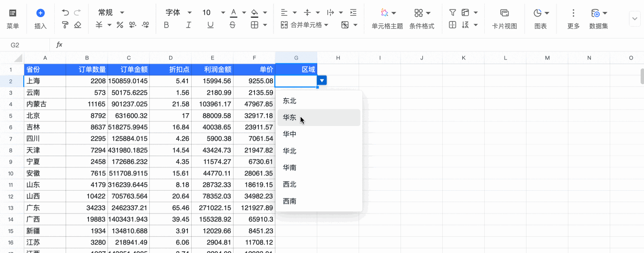Expand sort options dropdown arrow

[x=476, y=25]
